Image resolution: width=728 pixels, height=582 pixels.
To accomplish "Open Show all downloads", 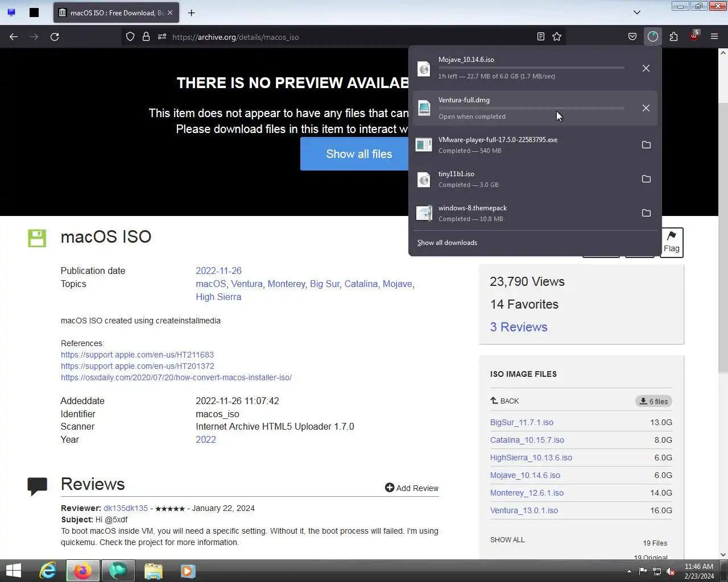I will click(447, 243).
